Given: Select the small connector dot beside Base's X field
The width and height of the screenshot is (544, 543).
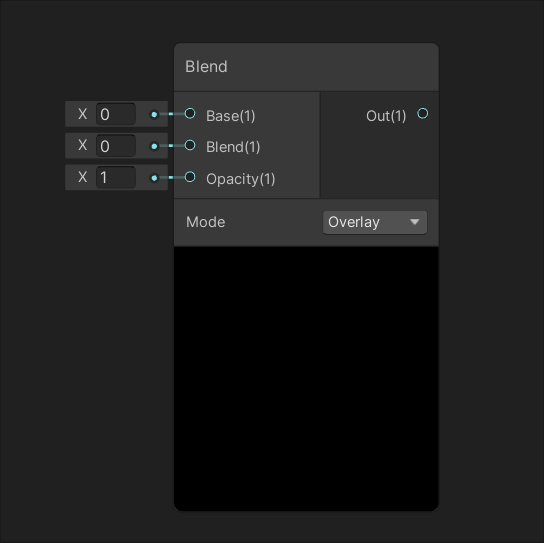Looking at the screenshot, I should pos(154,114).
